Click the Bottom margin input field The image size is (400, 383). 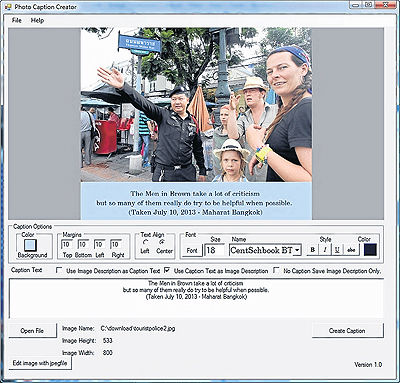point(83,244)
